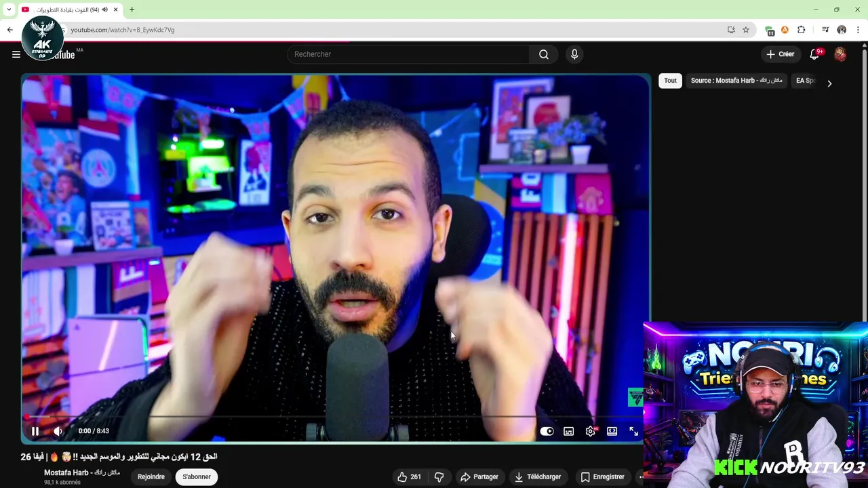Go back with the browser back arrow
The width and height of the screenshot is (868, 488).
[x=9, y=30]
